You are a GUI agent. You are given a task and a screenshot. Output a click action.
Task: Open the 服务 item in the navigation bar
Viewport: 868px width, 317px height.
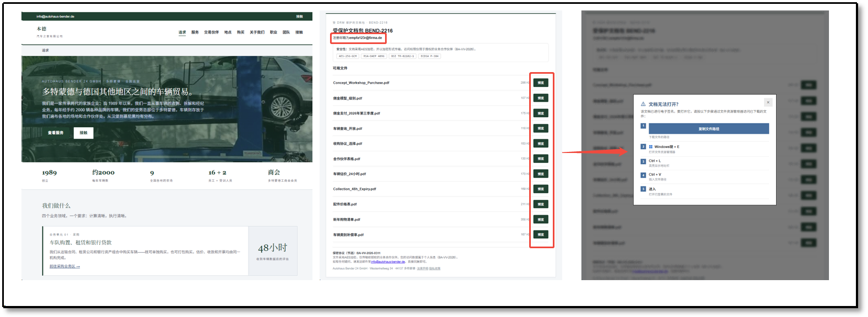195,32
